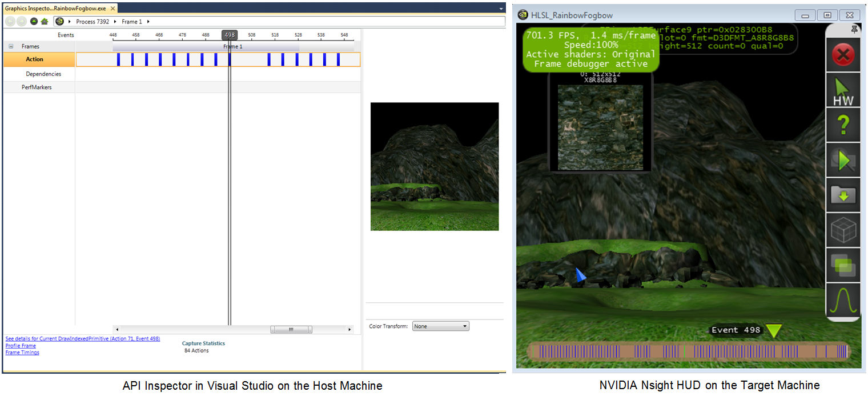Click the red X icon to stop the Nsight session

tap(843, 55)
